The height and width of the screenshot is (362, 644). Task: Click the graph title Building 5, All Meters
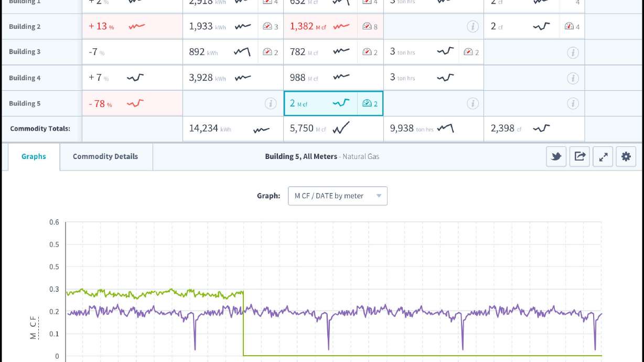pos(301,156)
